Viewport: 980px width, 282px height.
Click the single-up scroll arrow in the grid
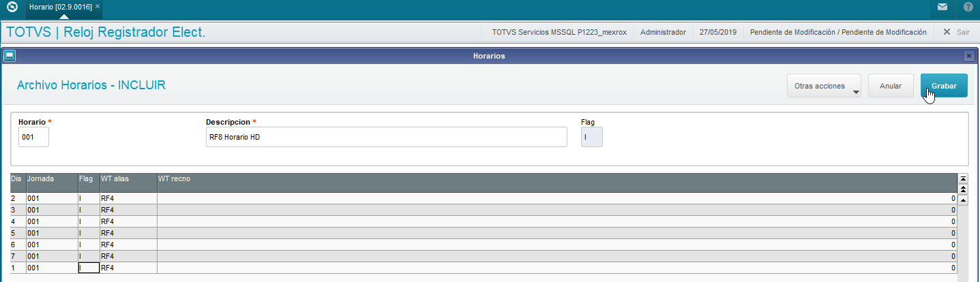click(963, 200)
